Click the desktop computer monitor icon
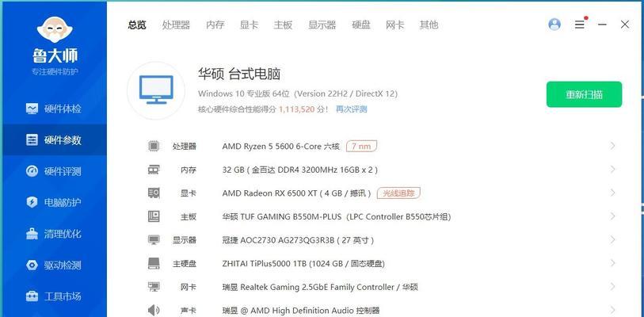 pos(156,90)
